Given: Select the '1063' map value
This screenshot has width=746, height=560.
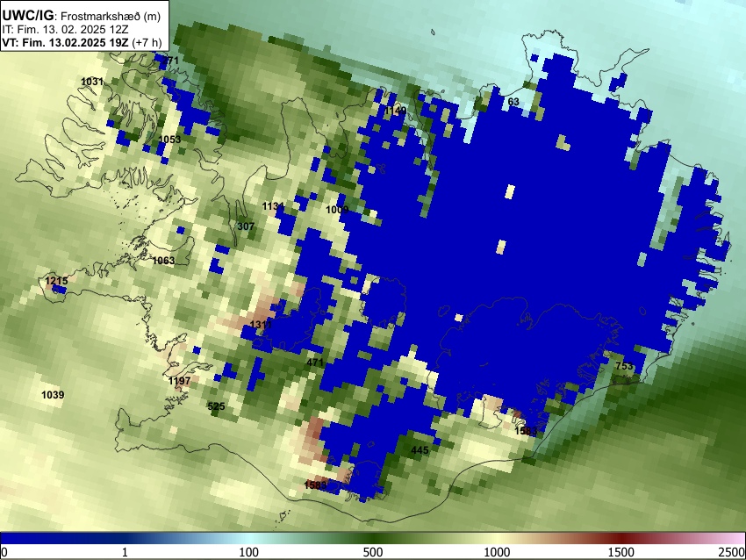Looking at the screenshot, I should coord(163,261).
